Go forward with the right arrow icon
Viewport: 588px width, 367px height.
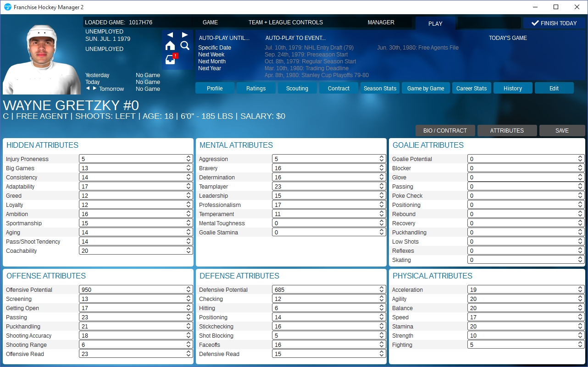pyautogui.click(x=185, y=35)
